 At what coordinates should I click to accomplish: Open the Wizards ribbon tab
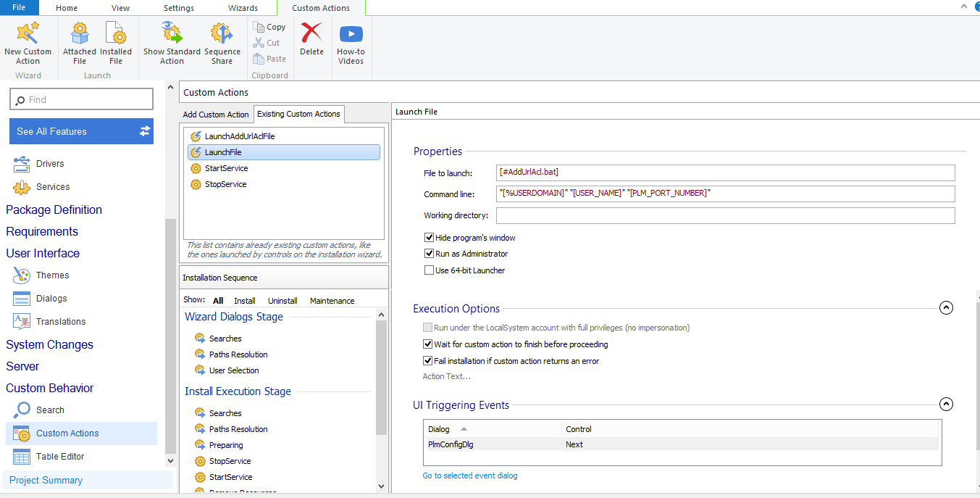point(243,8)
